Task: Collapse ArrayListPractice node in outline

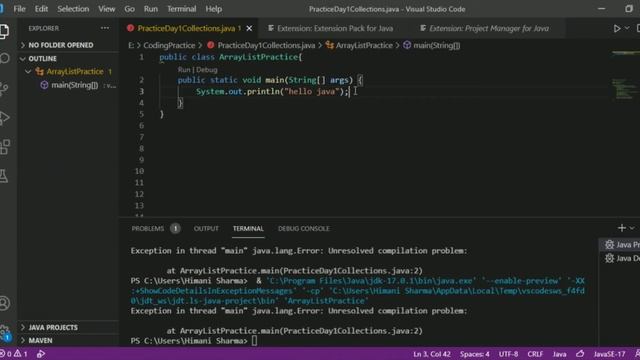Action: (x=28, y=71)
